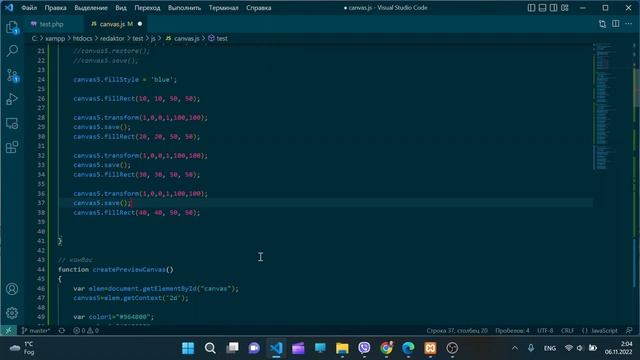Open more actions ellipsis in editor toolbar
Viewport: 640px width, 360px height.
(x=629, y=24)
